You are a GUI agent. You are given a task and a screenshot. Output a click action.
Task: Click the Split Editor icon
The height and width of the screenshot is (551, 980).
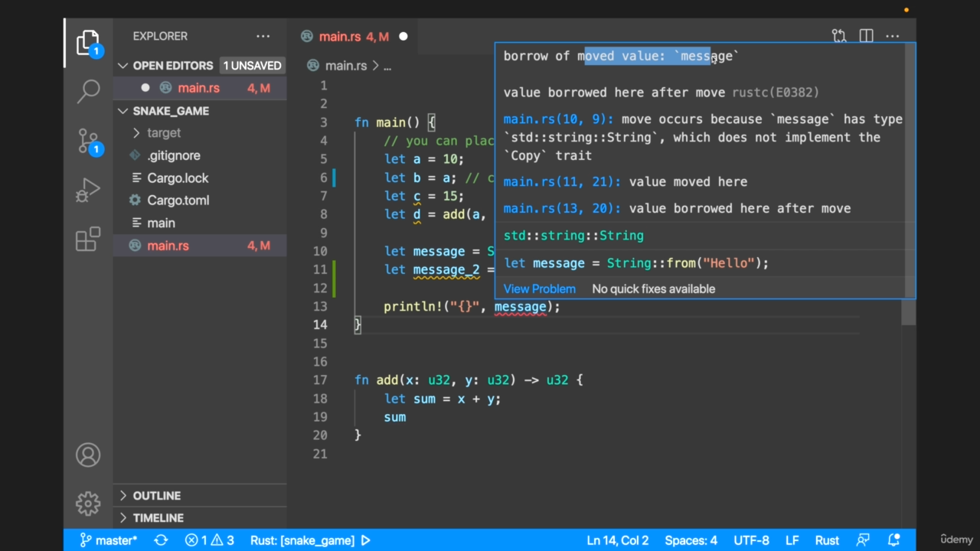point(866,36)
